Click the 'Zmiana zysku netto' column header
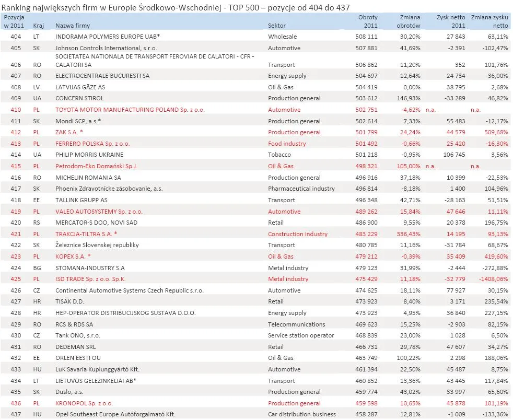The width and height of the screenshot is (513, 420). click(x=488, y=21)
